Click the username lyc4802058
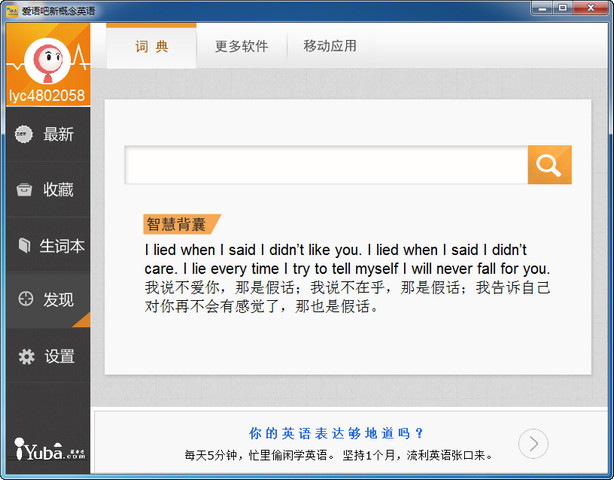614x480 pixels. tap(47, 96)
